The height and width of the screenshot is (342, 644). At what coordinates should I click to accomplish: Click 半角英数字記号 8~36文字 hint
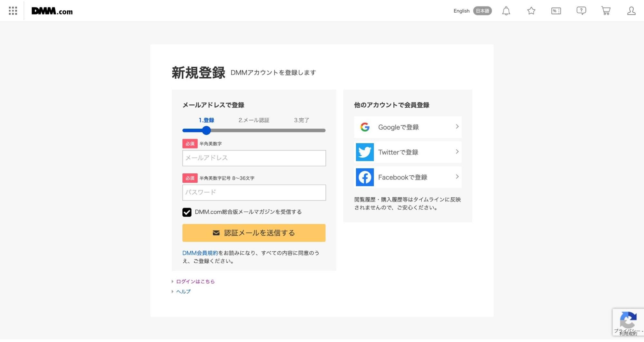tap(227, 178)
